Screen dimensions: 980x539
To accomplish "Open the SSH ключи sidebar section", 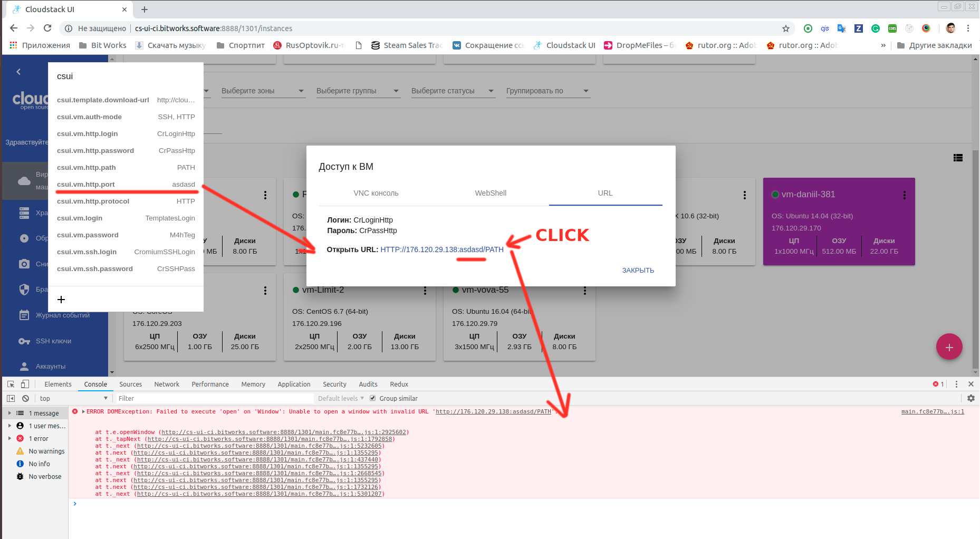I will (53, 341).
